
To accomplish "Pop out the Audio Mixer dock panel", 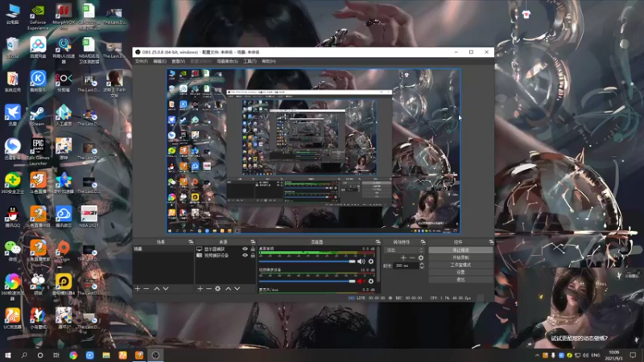I will [378, 242].
